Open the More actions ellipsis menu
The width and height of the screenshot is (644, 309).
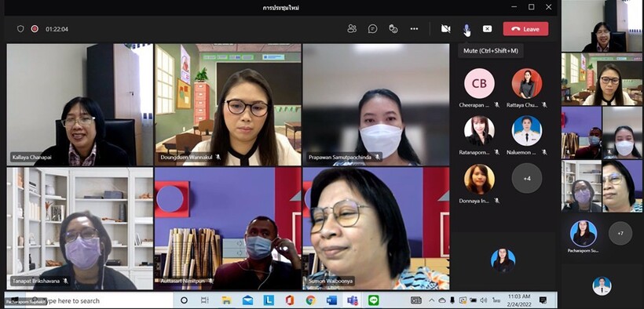tap(414, 29)
